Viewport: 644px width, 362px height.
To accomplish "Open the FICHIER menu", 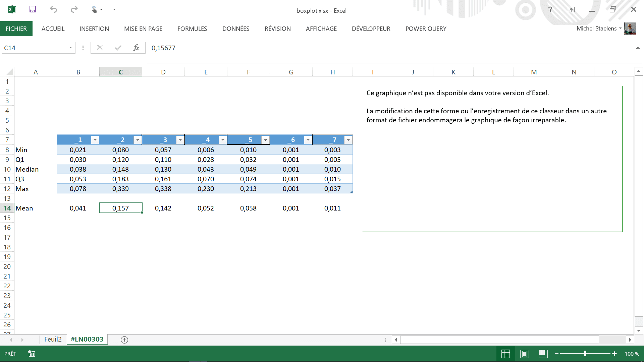I will click(x=16, y=29).
